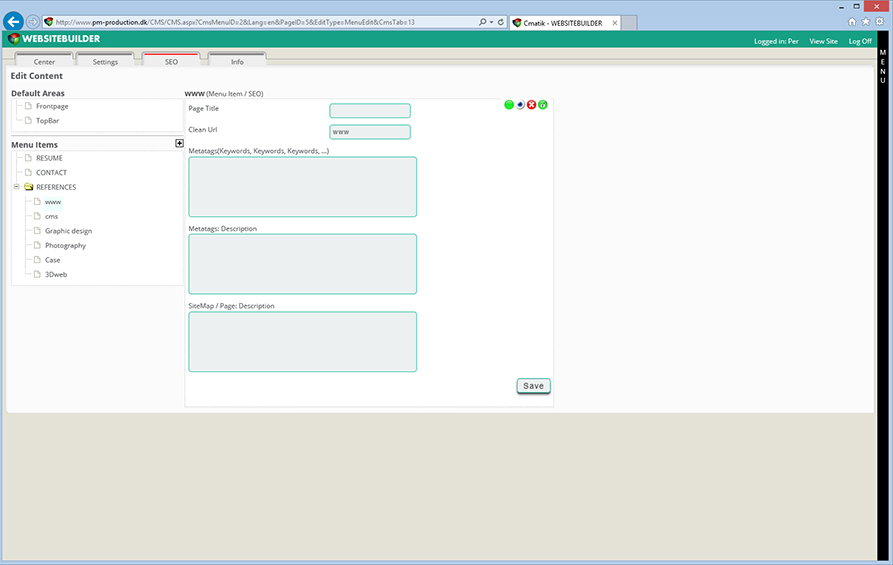The image size is (893, 565).
Task: Open the browser home icon
Action: click(x=852, y=21)
